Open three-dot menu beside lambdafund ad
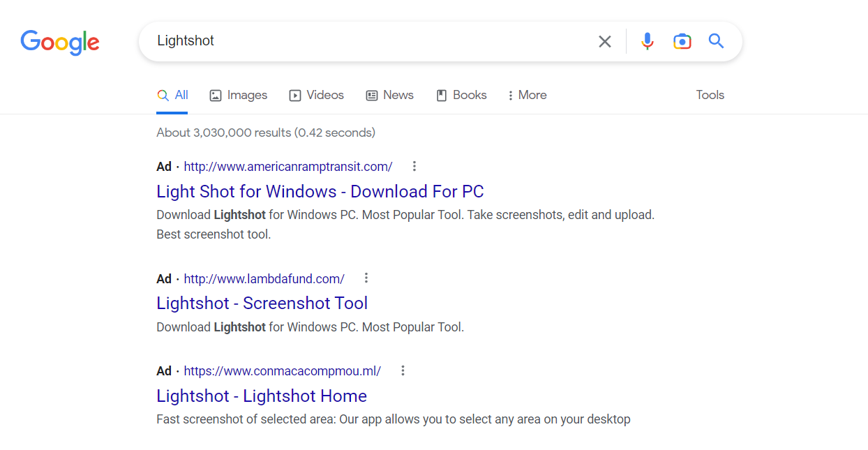Image resolution: width=868 pixels, height=450 pixels. [366, 278]
